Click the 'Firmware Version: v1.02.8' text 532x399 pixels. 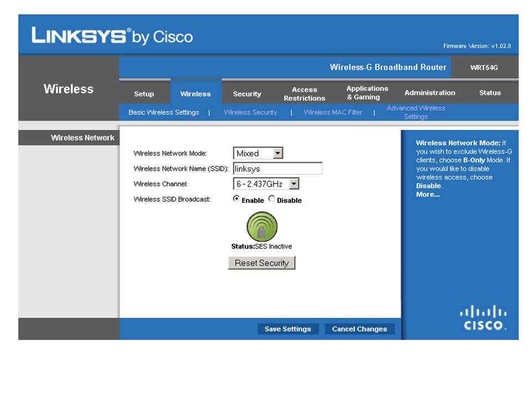[x=477, y=46]
